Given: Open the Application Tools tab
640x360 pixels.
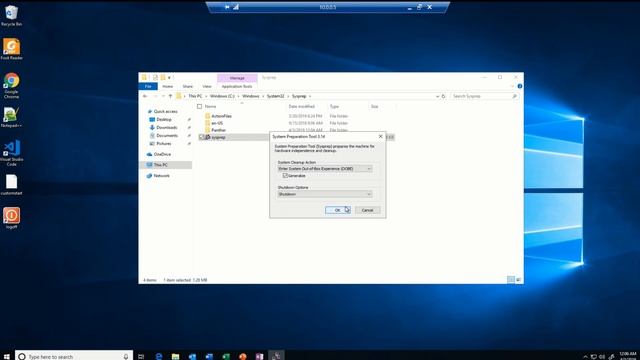Looking at the screenshot, I should click(x=237, y=87).
